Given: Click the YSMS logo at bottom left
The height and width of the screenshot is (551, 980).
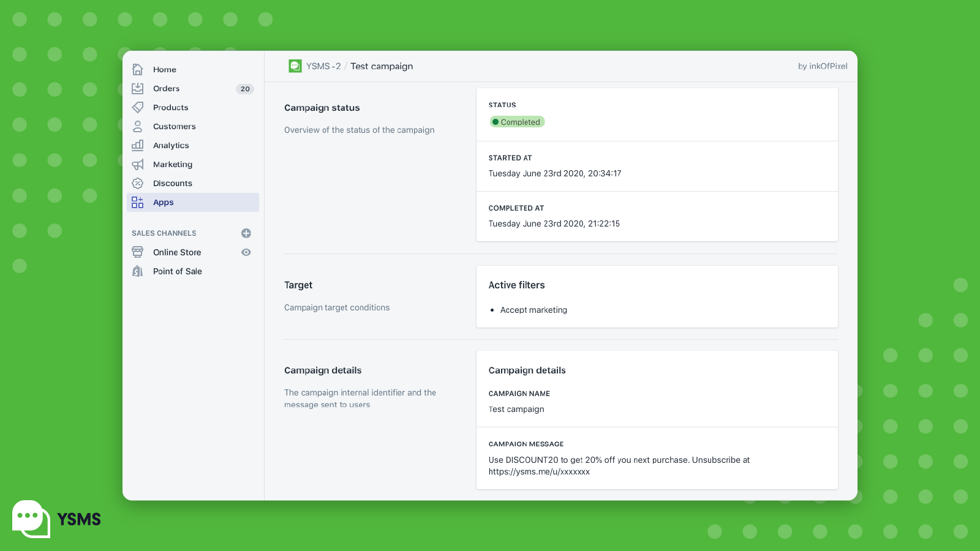Looking at the screenshot, I should click(x=56, y=519).
